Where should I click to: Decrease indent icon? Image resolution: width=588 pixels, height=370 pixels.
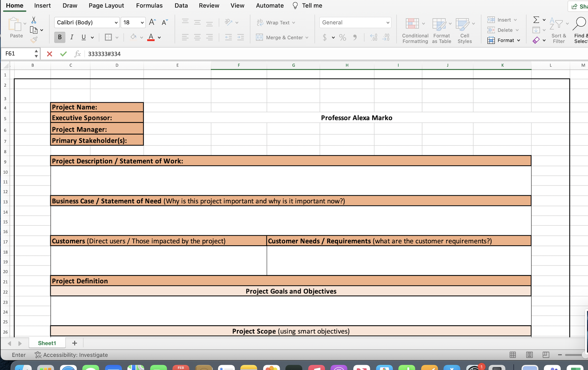228,37
